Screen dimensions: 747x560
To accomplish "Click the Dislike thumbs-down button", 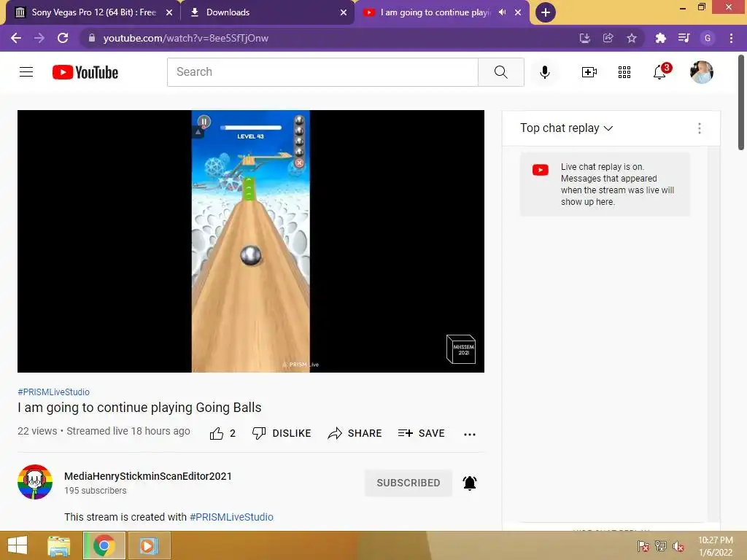I will [x=282, y=433].
